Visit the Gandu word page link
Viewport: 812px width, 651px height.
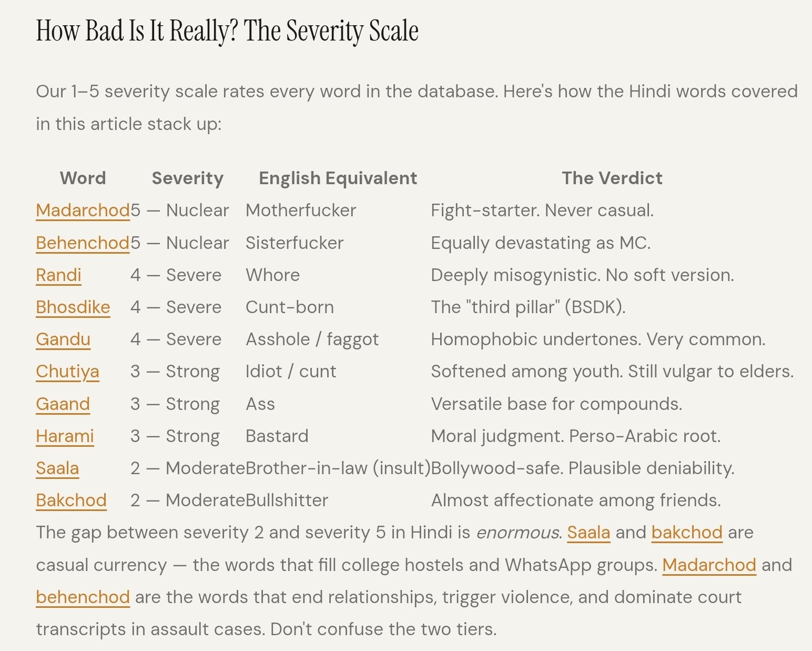(63, 339)
